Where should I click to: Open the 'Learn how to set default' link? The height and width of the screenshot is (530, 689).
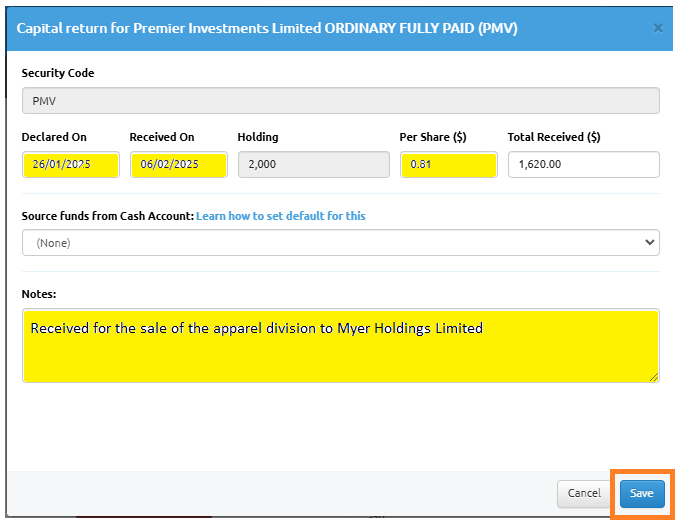tap(280, 216)
